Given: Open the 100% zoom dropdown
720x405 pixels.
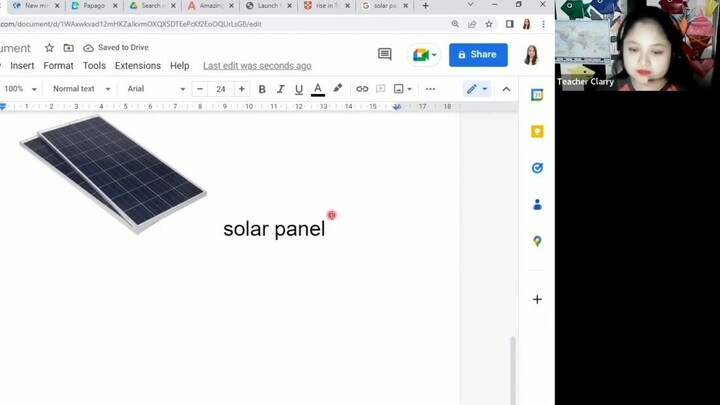Looking at the screenshot, I should pyautogui.click(x=20, y=89).
